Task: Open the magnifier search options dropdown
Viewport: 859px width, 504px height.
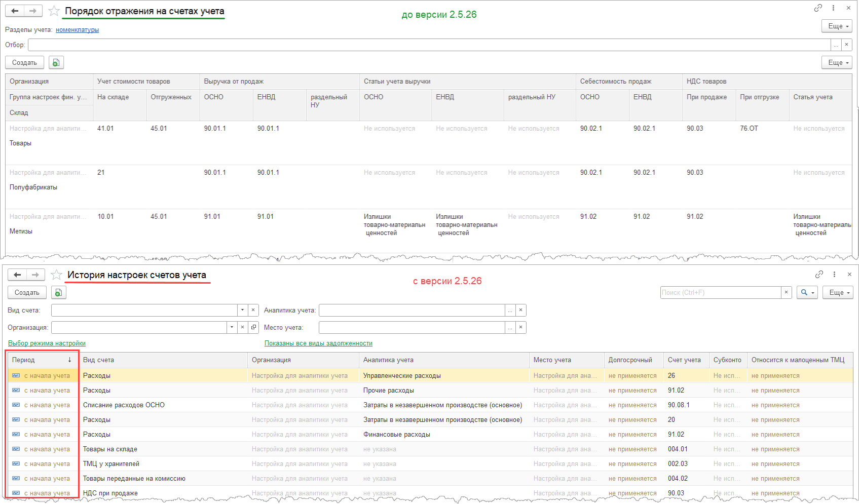Action: coord(807,293)
